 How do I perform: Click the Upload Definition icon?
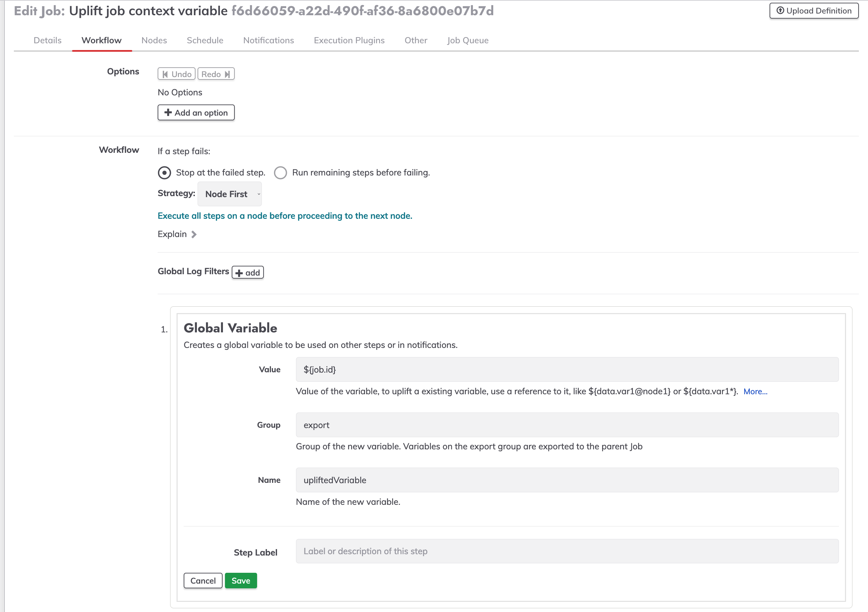(780, 10)
